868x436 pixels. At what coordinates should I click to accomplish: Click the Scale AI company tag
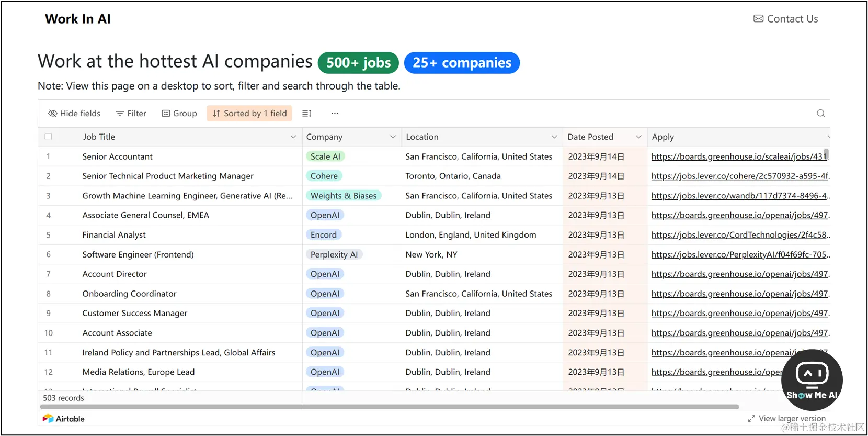coord(325,156)
